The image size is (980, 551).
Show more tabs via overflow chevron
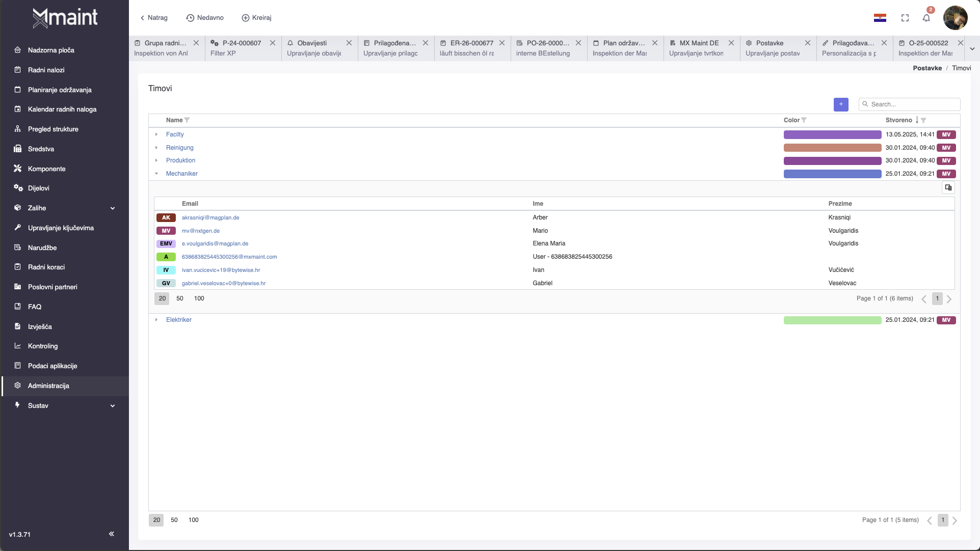(972, 49)
